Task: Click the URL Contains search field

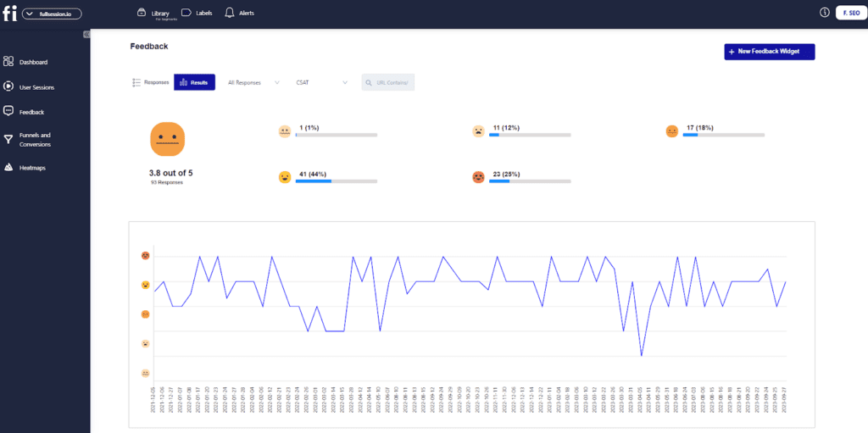Action: (x=388, y=82)
